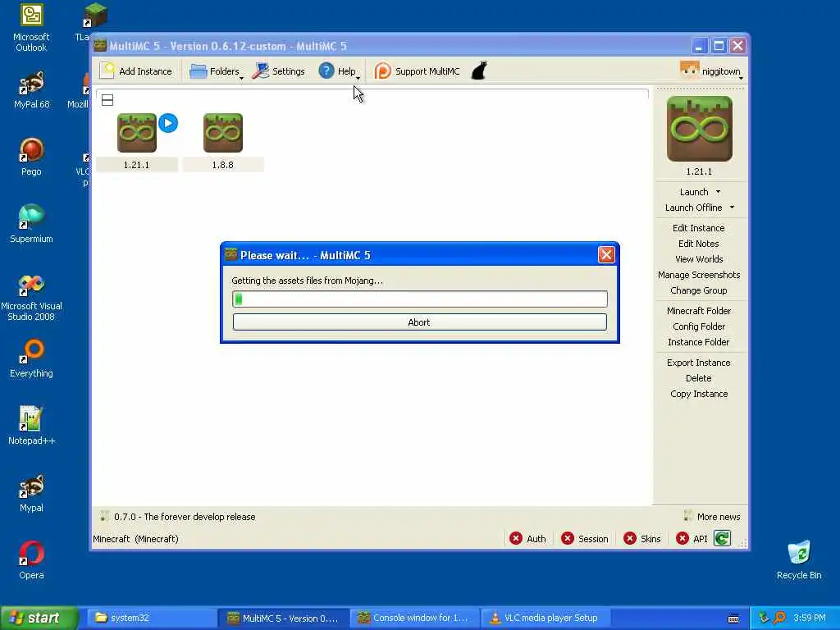Open Everything desktop icon

(31, 358)
